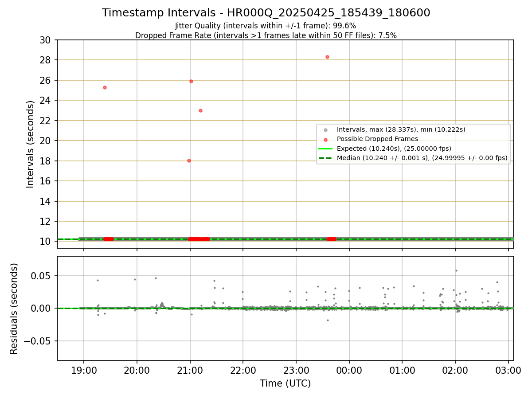Click the highest residual point just after 02:00

click(456, 270)
